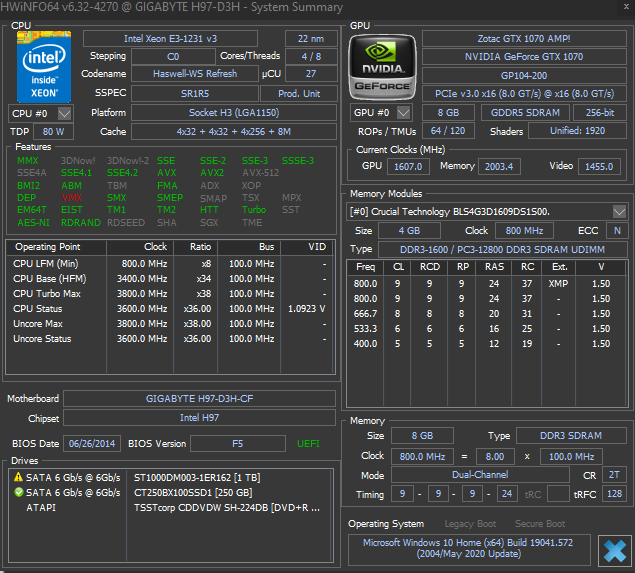Click the cache value 4x32 + 4x32 + 4x256 + 8M
This screenshot has height=573, width=635.
234,132
